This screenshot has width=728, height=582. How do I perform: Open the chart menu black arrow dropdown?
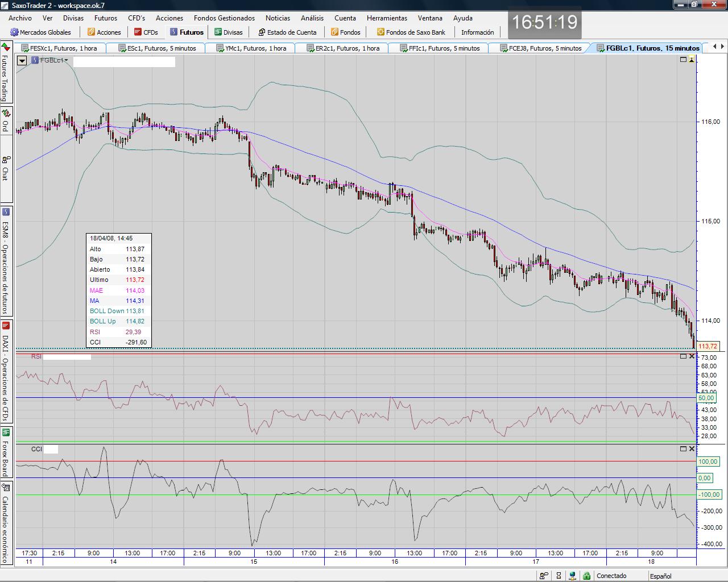pyautogui.click(x=22, y=60)
